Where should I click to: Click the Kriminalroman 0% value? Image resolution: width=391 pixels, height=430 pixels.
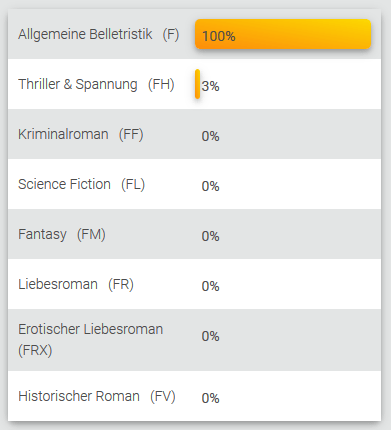210,136
